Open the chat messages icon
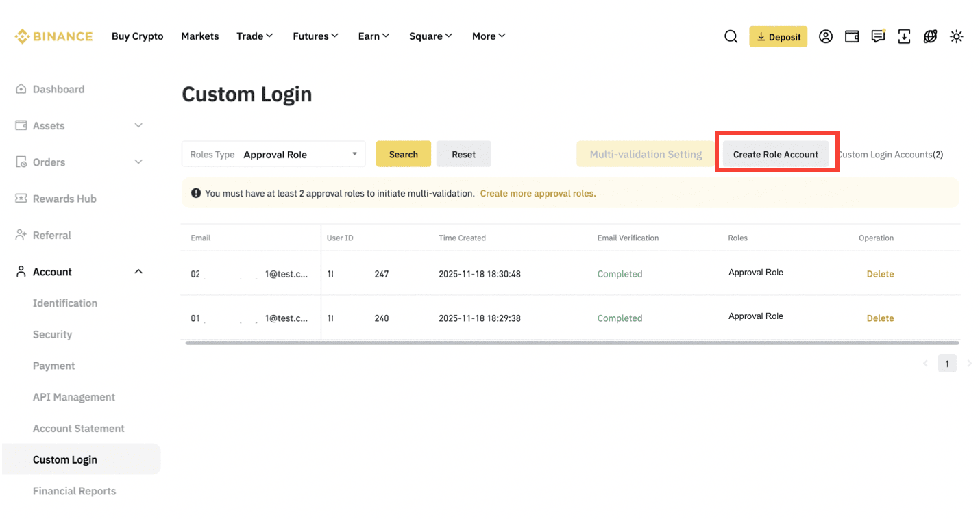Screen dimensions: 980x519 878,37
